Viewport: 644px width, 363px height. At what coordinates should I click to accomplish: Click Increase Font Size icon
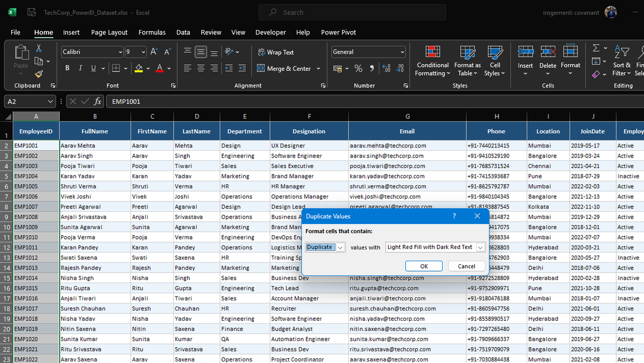click(154, 52)
